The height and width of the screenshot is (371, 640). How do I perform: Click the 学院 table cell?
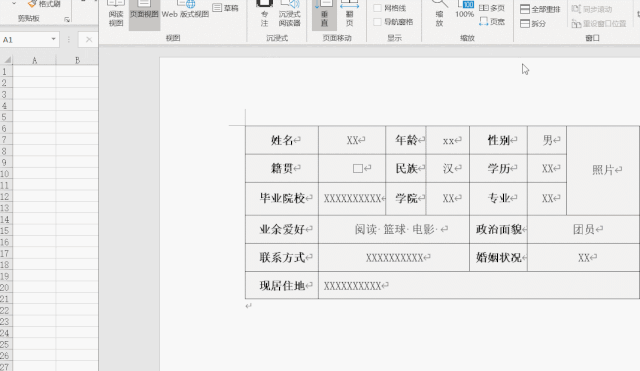pos(406,198)
